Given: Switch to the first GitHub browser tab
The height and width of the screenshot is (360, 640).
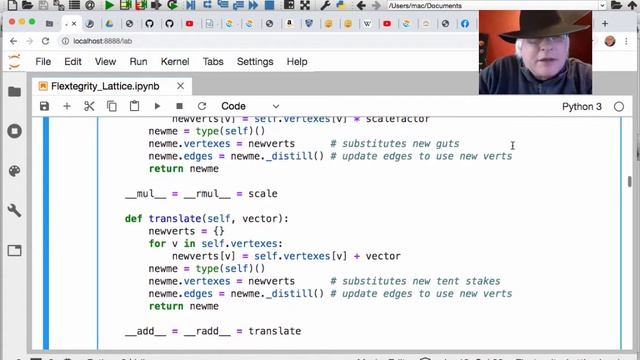Looking at the screenshot, I should 149,24.
